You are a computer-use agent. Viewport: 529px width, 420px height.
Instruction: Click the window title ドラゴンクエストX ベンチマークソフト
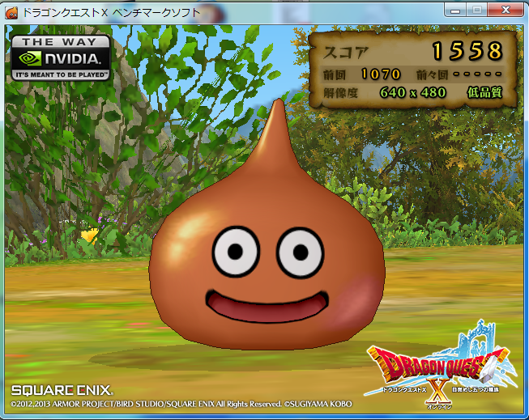[x=111, y=13]
